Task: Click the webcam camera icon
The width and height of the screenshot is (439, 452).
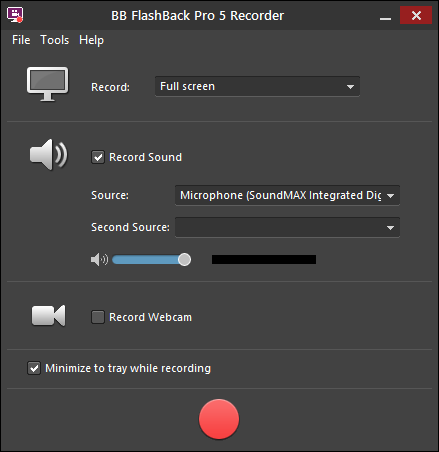Action: click(x=49, y=315)
